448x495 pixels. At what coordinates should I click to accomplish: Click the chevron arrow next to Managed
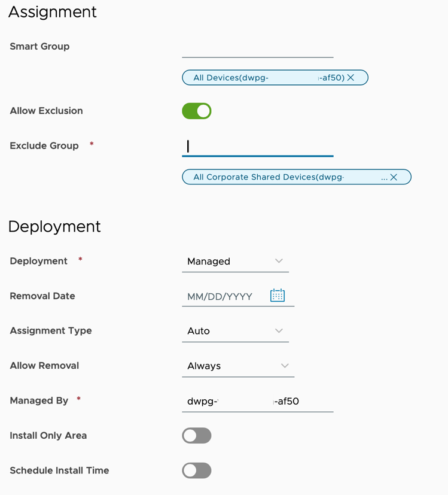[x=279, y=261]
